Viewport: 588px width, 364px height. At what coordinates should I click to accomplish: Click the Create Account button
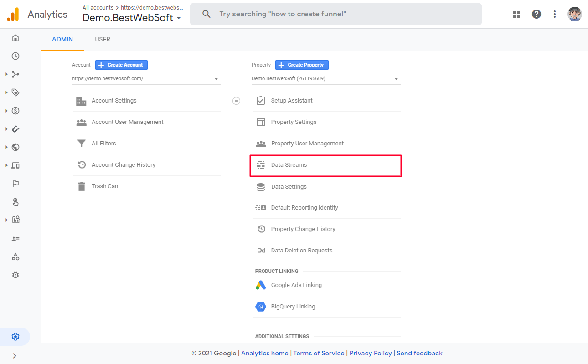[x=121, y=65]
